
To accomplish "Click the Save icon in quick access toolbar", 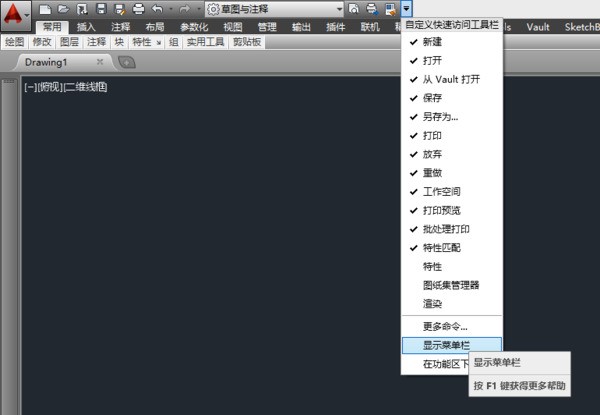I will (x=101, y=9).
